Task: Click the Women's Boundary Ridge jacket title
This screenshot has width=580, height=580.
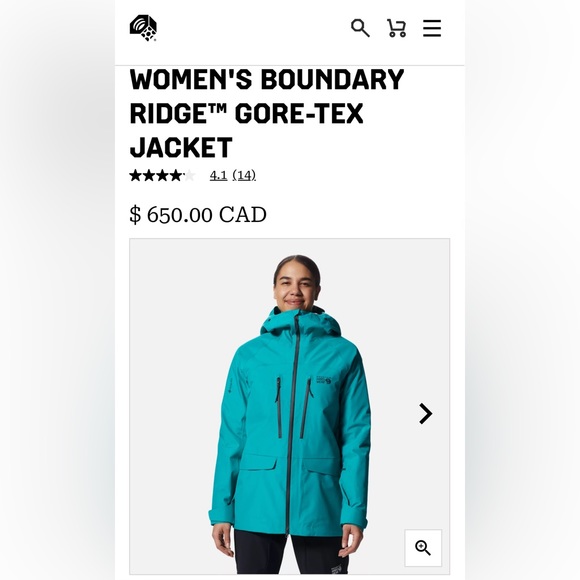Action: [x=267, y=113]
